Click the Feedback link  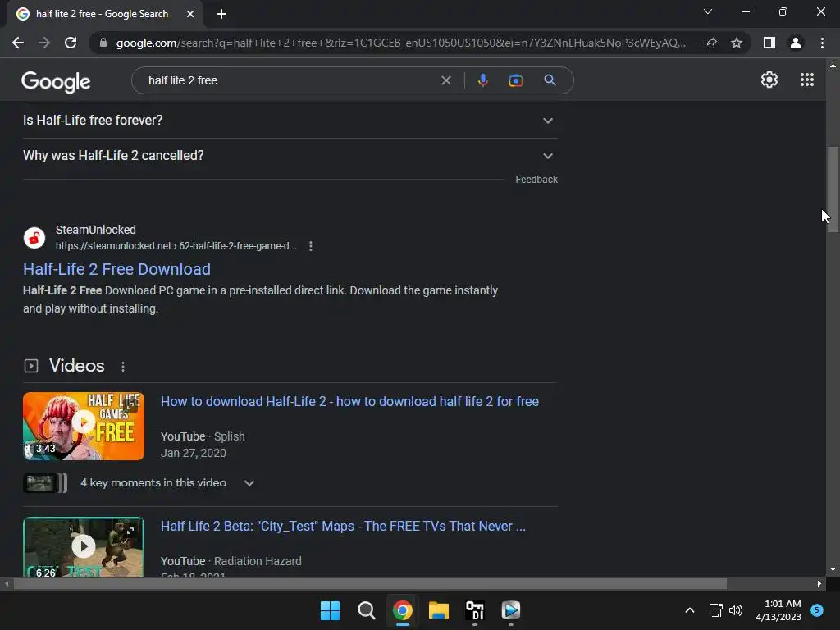[536, 180]
